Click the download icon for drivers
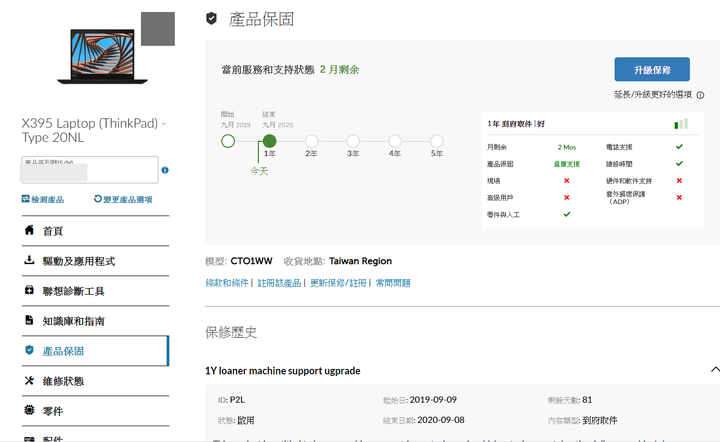Viewport: 720px width, 442px height. pos(29,260)
